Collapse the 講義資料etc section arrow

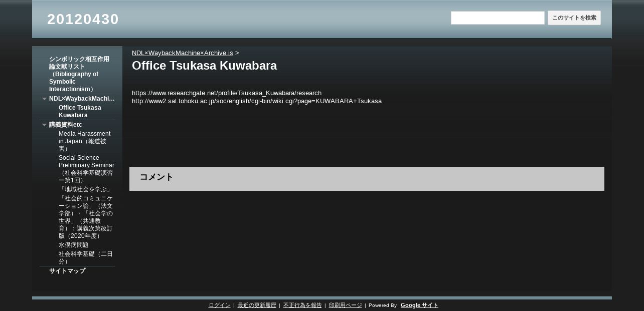click(x=44, y=125)
